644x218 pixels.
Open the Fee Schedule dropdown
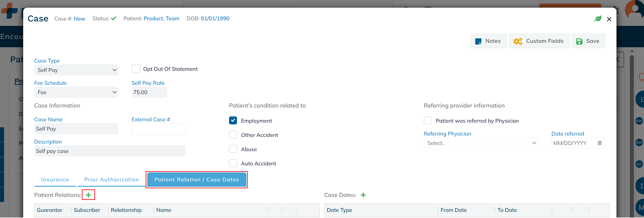click(76, 92)
